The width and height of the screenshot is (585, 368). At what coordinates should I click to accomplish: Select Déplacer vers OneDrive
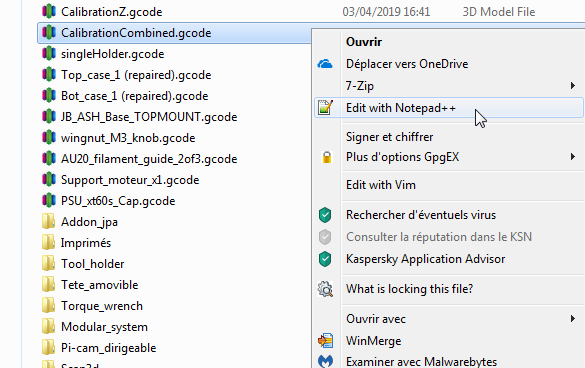(407, 64)
